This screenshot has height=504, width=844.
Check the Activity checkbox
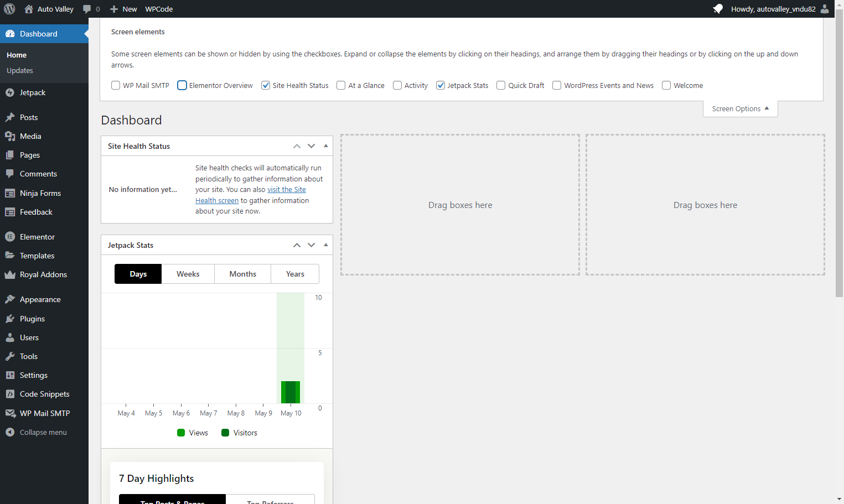point(397,85)
